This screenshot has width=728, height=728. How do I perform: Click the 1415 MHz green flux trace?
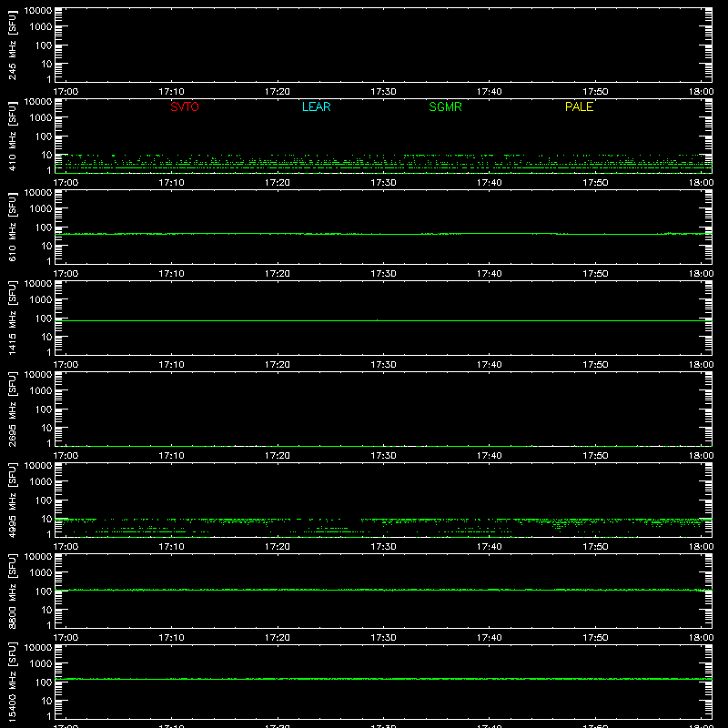383,320
